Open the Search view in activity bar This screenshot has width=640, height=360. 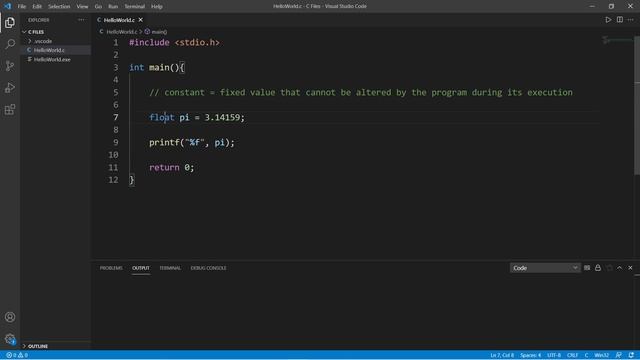[x=10, y=44]
